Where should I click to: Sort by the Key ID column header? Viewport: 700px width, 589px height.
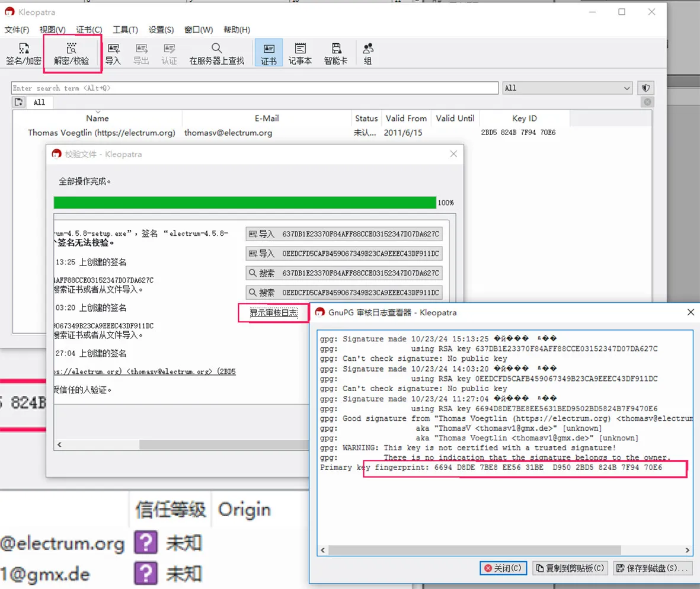pos(525,119)
